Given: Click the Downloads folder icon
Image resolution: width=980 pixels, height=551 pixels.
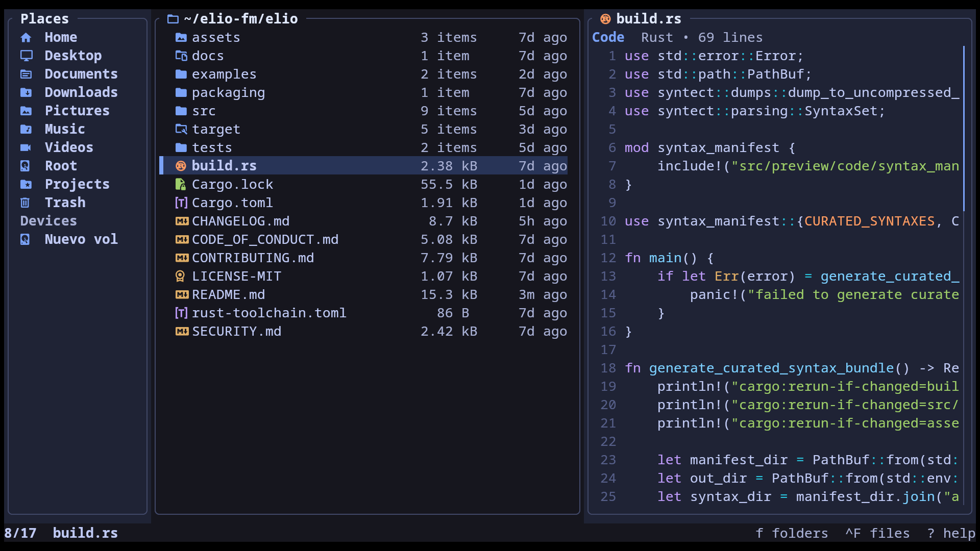Looking at the screenshot, I should coord(26,93).
